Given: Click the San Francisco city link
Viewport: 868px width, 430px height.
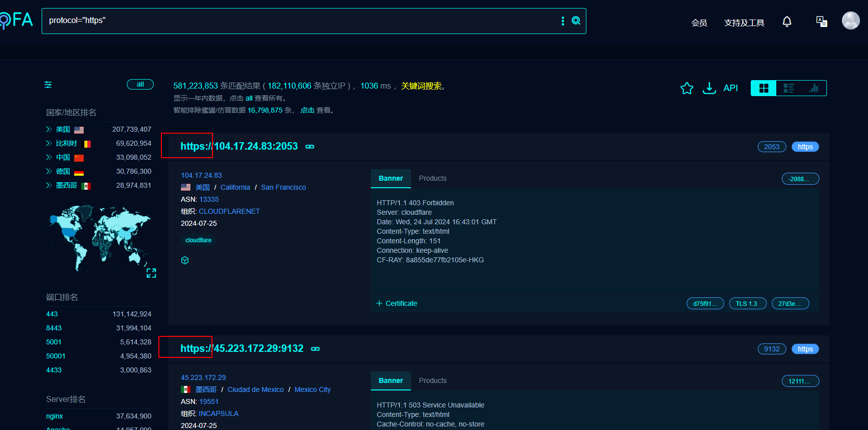Looking at the screenshot, I should [283, 187].
